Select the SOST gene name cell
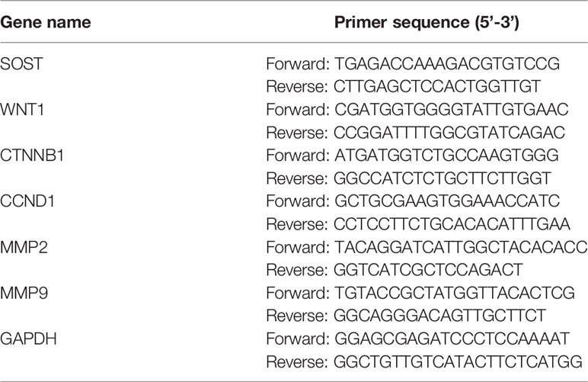Image resolution: width=588 pixels, height=382 pixels. coord(22,64)
